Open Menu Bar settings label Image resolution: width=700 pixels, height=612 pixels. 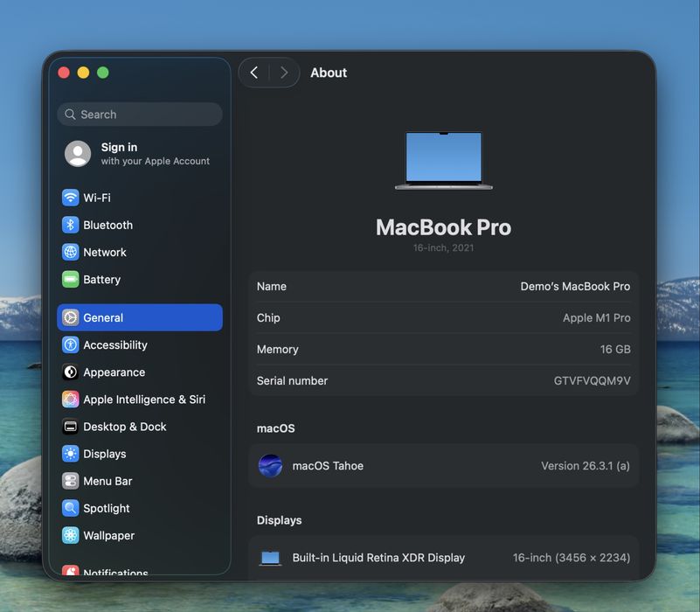pos(107,481)
